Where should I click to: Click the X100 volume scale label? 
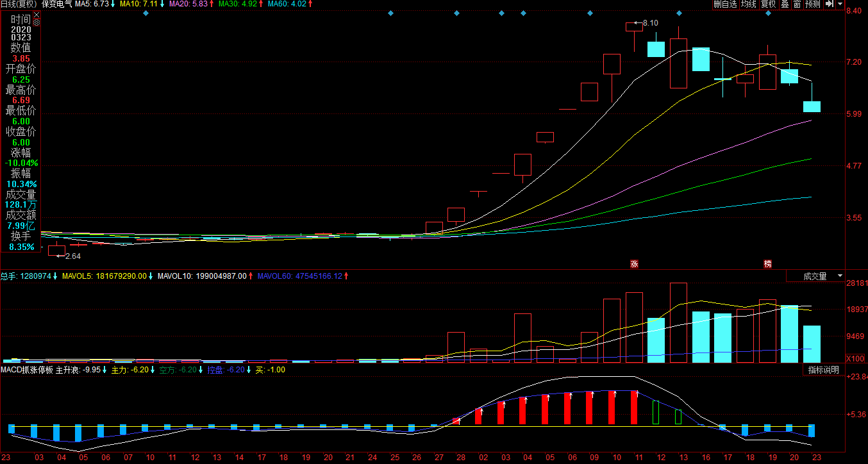click(855, 358)
